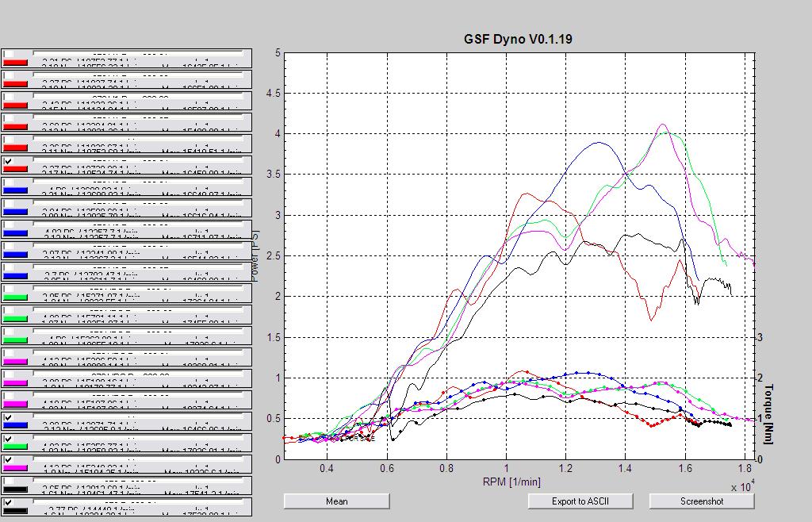
Task: Uncheck the checked magenta run's checkbox
Action: (8, 460)
